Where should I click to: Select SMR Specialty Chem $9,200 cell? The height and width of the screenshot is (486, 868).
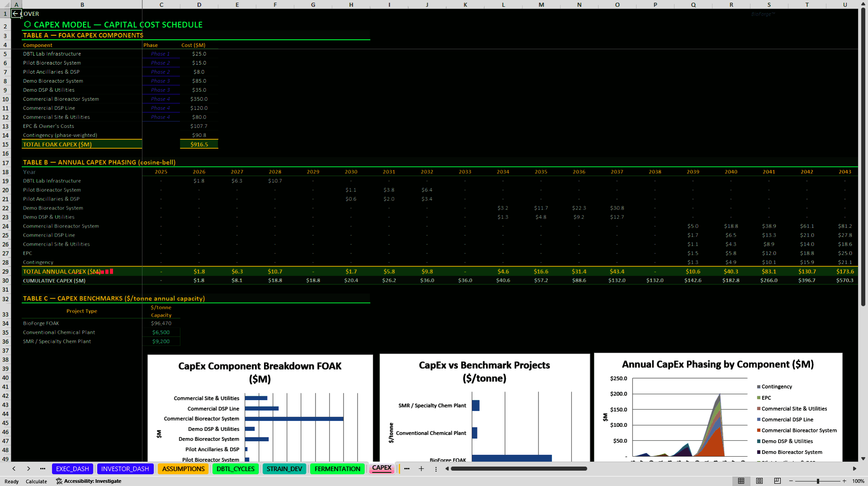point(161,341)
